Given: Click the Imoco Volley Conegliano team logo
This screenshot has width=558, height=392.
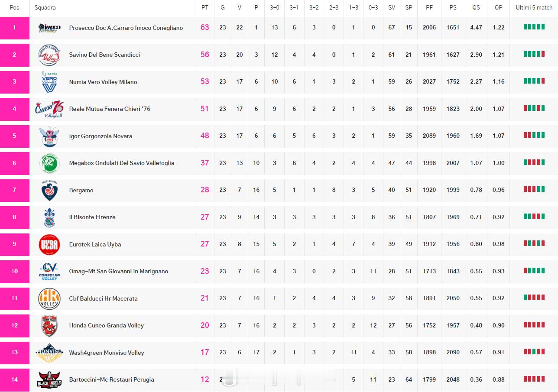Looking at the screenshot, I should [49, 28].
